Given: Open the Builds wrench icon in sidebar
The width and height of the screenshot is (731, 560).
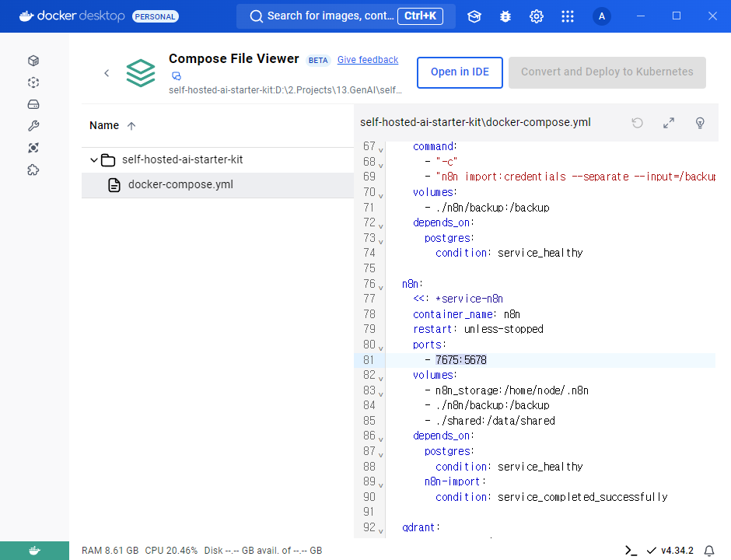Looking at the screenshot, I should tap(33, 126).
